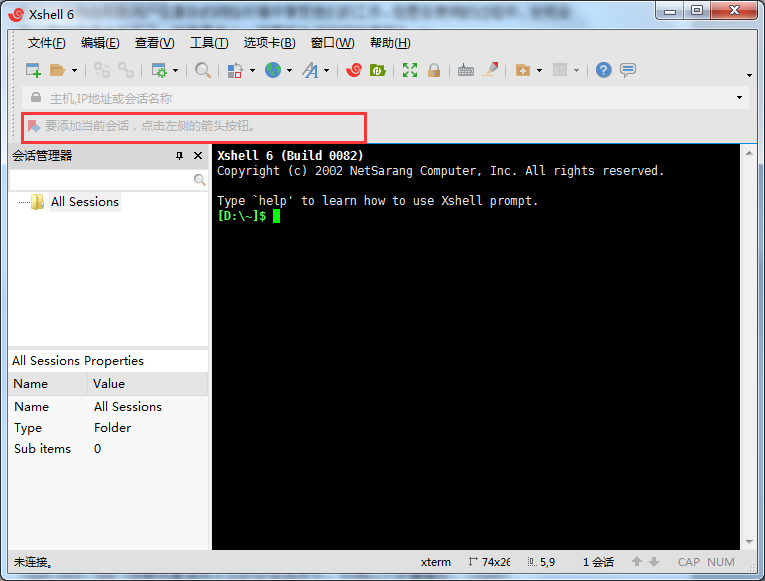Toggle pin on the 会话管理器 panel
Image resolution: width=765 pixels, height=581 pixels.
tap(179, 156)
